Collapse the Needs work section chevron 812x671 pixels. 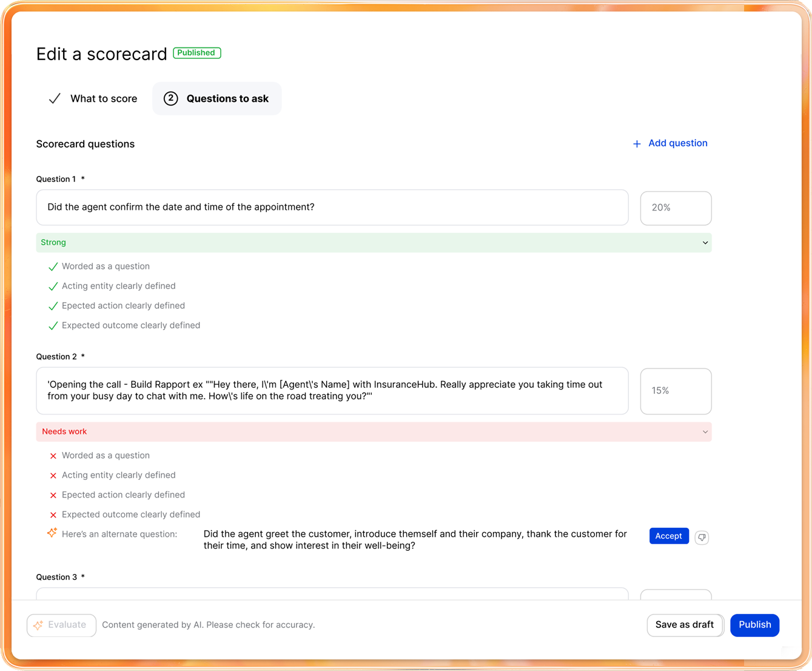pyautogui.click(x=705, y=432)
